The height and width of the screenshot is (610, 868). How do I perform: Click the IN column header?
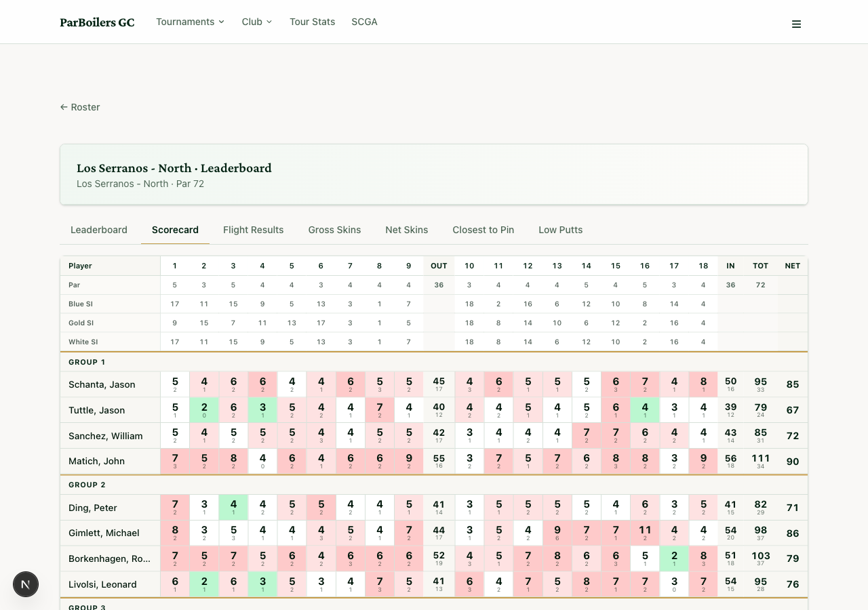pyautogui.click(x=730, y=266)
